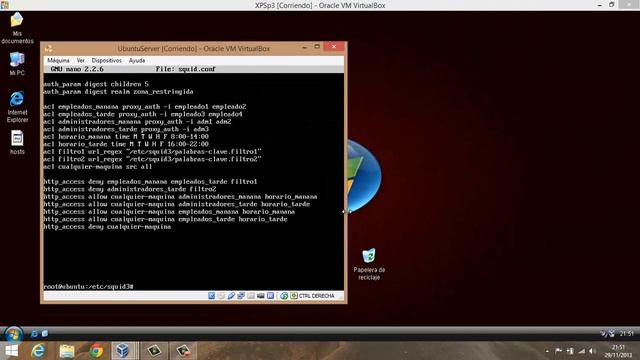
Task: Maximize the UbuntuServer VirtualBox window
Action: point(317,47)
